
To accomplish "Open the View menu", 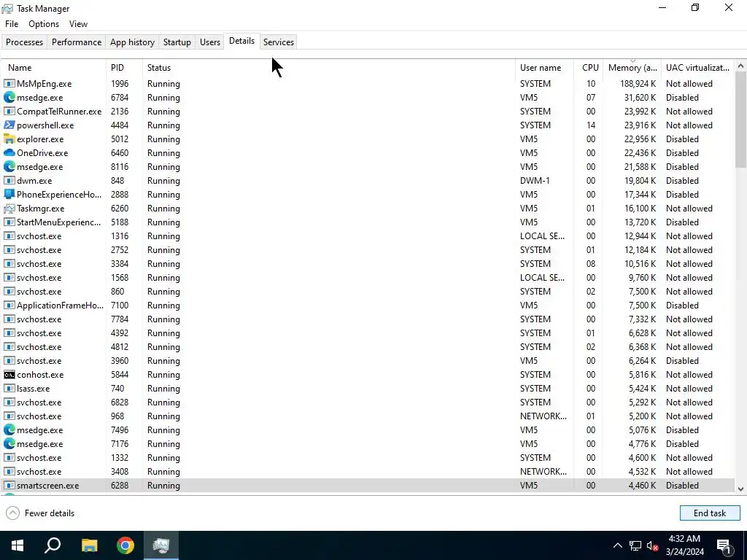I will pyautogui.click(x=78, y=24).
